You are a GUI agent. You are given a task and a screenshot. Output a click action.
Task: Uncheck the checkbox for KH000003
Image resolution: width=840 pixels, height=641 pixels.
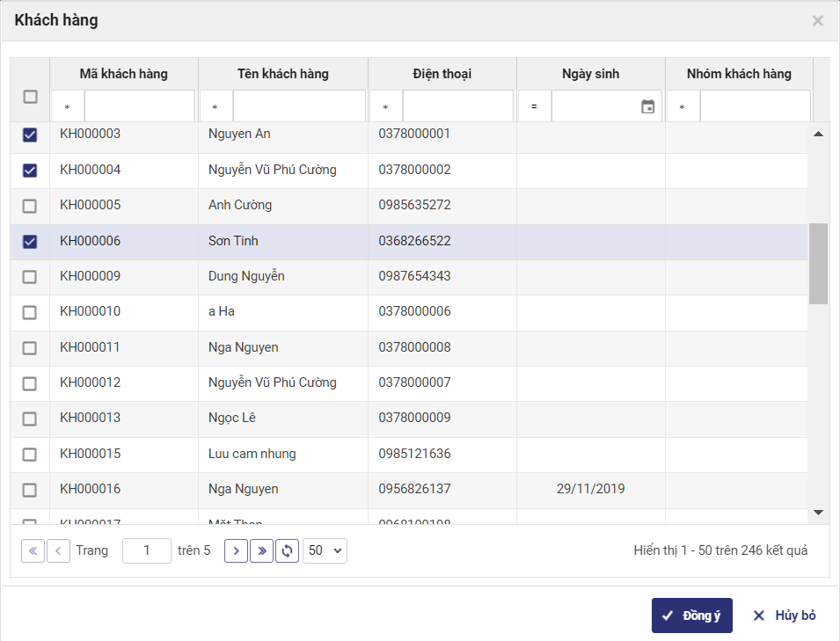(30, 135)
